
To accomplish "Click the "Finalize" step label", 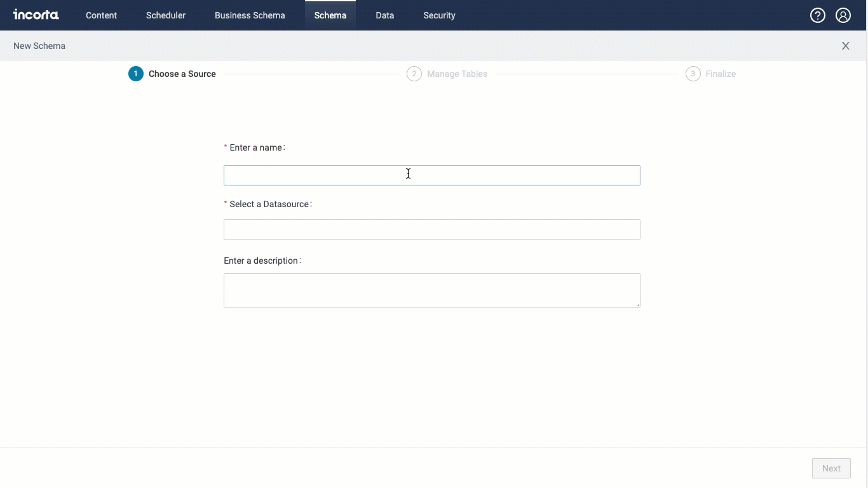I will coord(721,74).
